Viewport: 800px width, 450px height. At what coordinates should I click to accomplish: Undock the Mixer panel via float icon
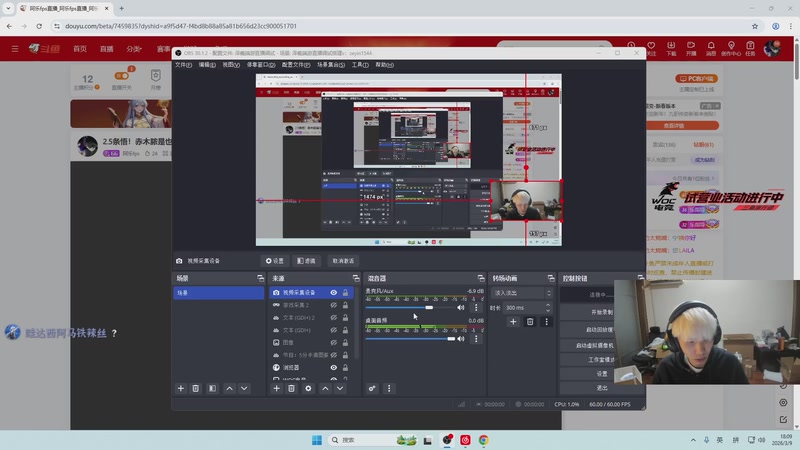[481, 278]
